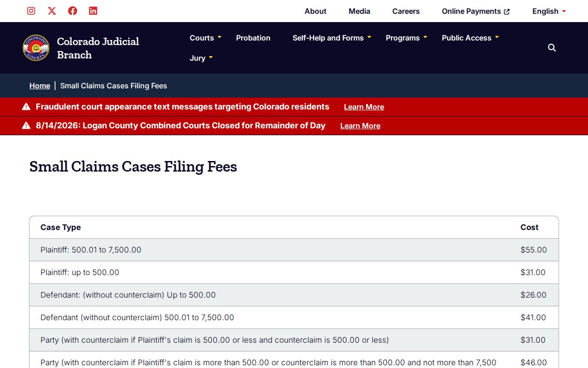Click the Home breadcrumb link
The width and height of the screenshot is (588, 368).
point(40,86)
